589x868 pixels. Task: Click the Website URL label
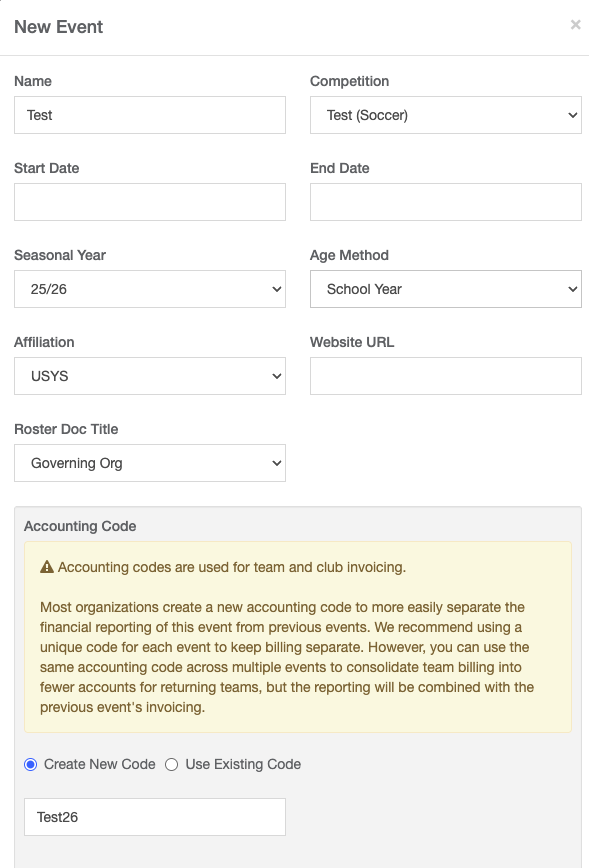pyautogui.click(x=352, y=342)
